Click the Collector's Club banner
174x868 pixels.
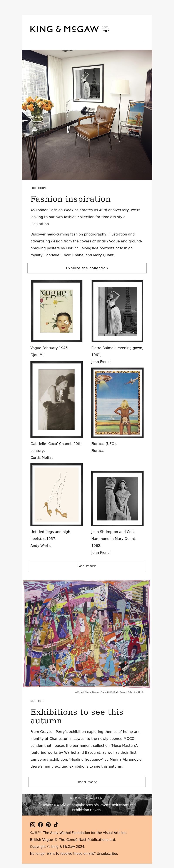(87, 804)
